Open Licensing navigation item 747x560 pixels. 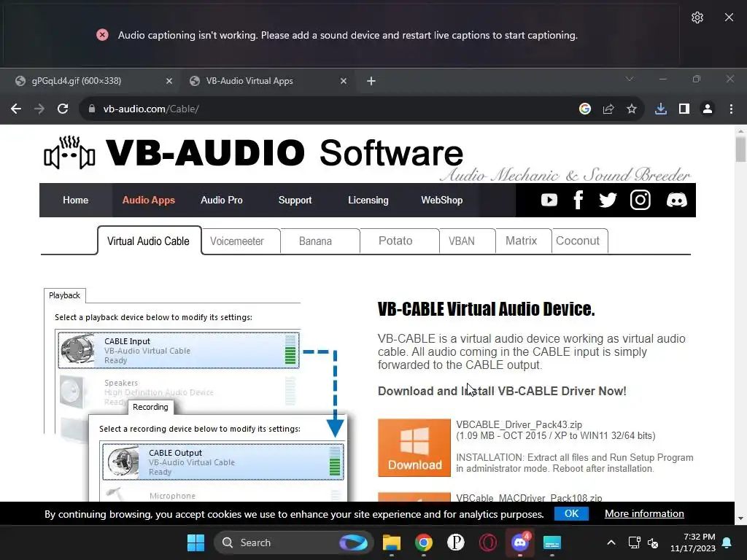[368, 200]
